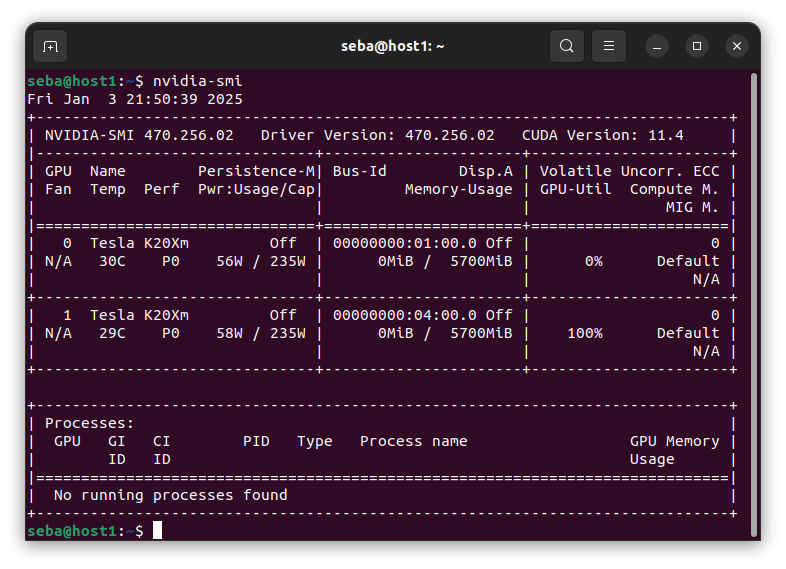Click the MIG M. header

pyautogui.click(x=692, y=208)
